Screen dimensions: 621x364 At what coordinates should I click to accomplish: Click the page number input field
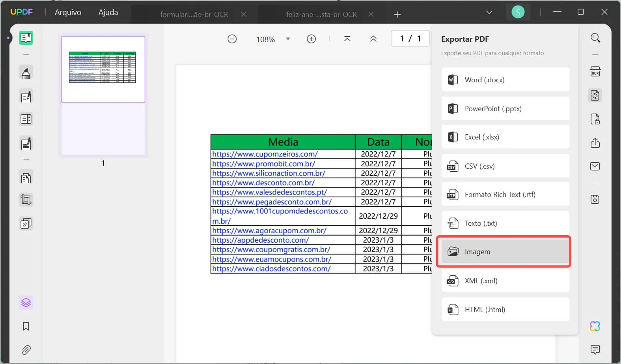(410, 39)
